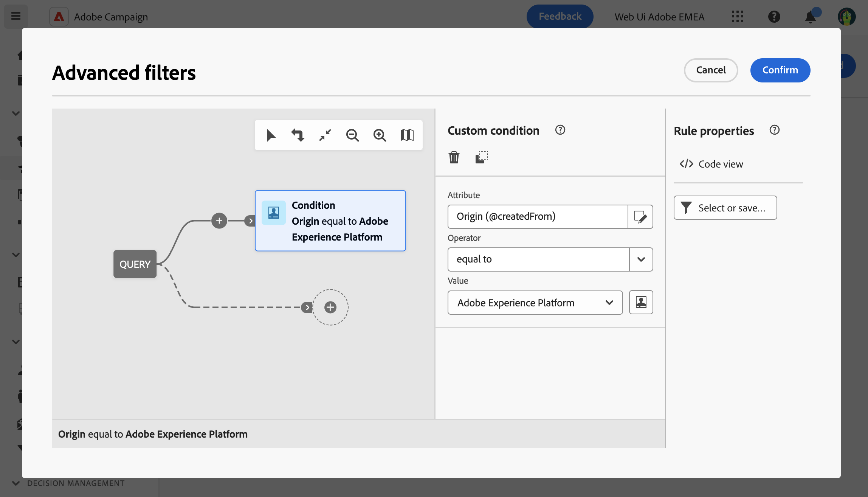Toggle the canvas map overview icon
Viewport: 868px width, 497px height.
click(x=407, y=135)
